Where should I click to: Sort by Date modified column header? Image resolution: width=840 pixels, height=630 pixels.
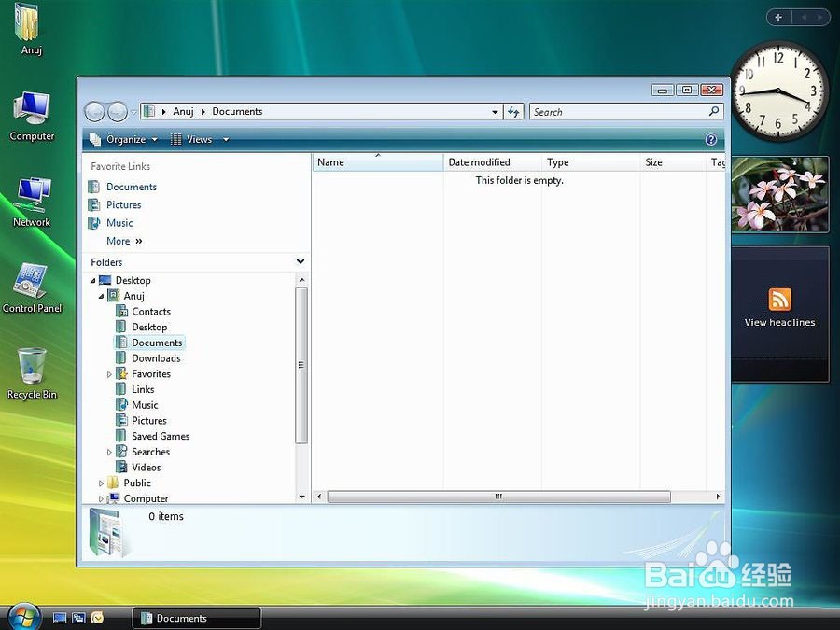click(492, 162)
